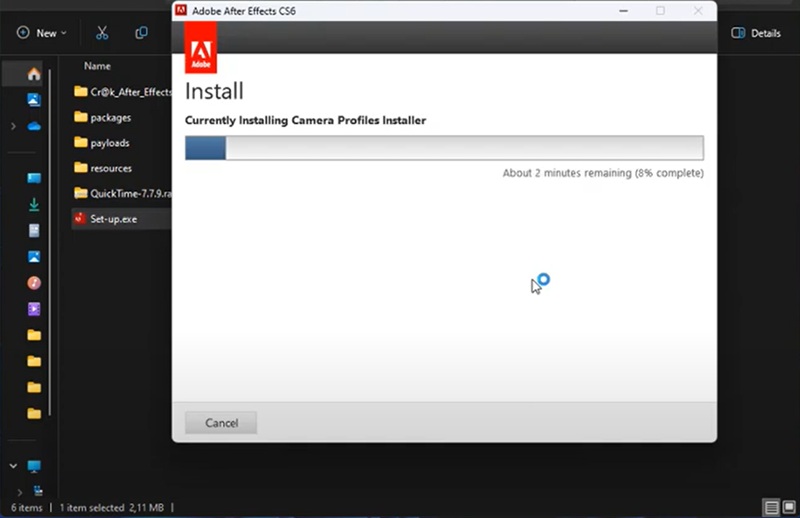
Task: Click the Name column header
Action: (x=97, y=66)
